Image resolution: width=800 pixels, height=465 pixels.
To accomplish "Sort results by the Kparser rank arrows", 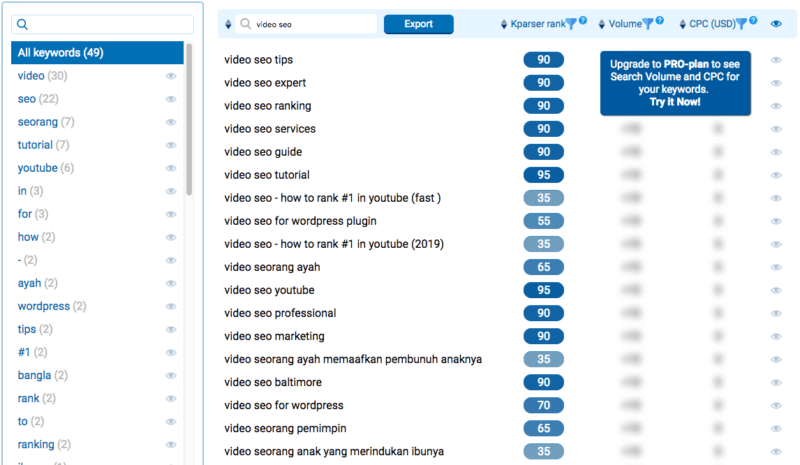I will tap(502, 24).
